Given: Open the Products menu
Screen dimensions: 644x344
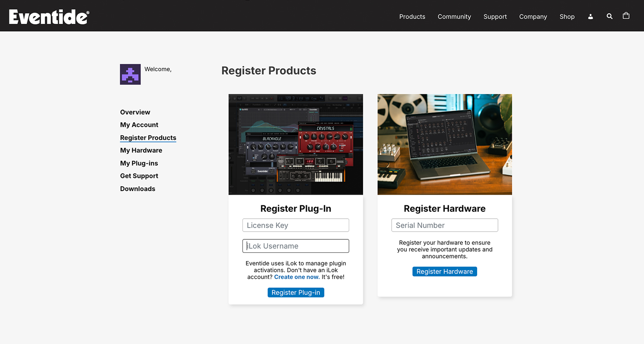Looking at the screenshot, I should point(412,16).
